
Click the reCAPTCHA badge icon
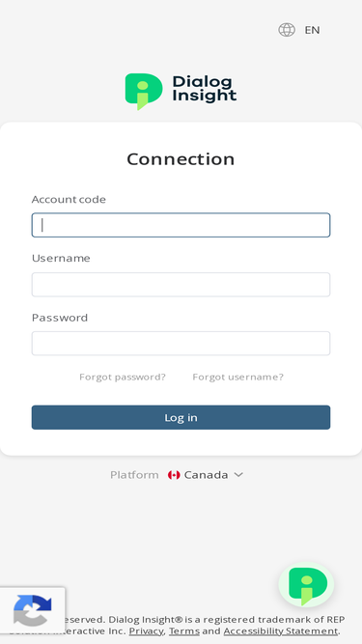33,610
